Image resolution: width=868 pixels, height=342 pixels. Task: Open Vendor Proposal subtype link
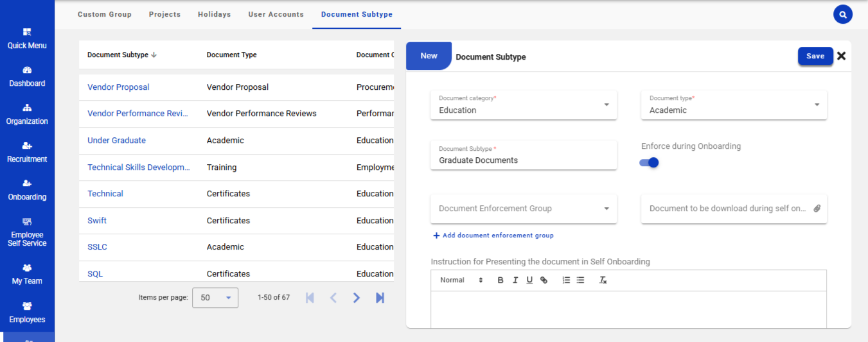pos(118,87)
